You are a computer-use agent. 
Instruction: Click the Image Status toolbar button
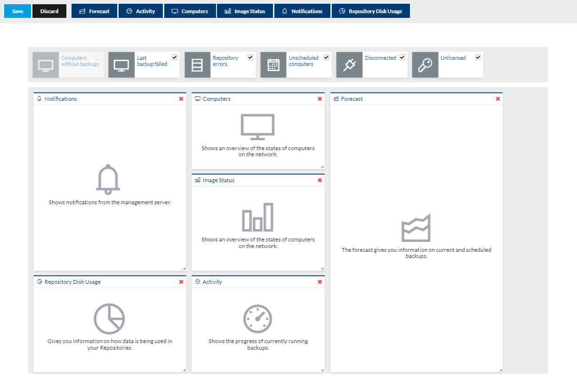point(245,11)
